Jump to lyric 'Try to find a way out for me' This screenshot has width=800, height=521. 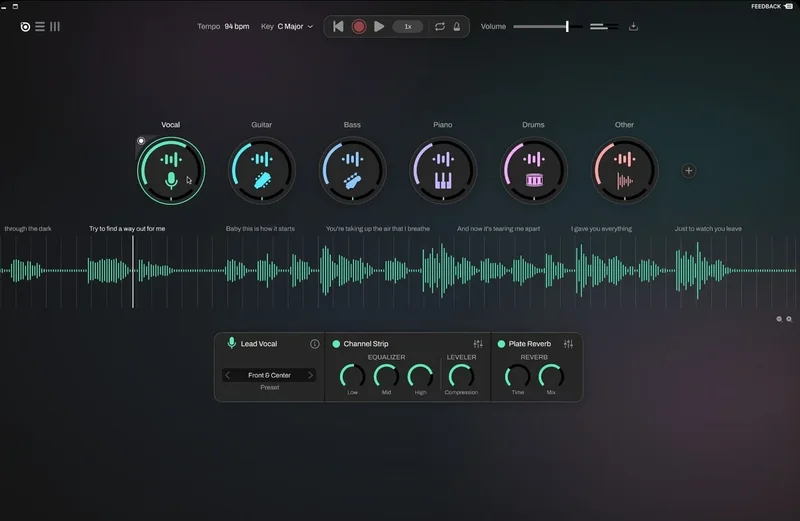click(127, 229)
